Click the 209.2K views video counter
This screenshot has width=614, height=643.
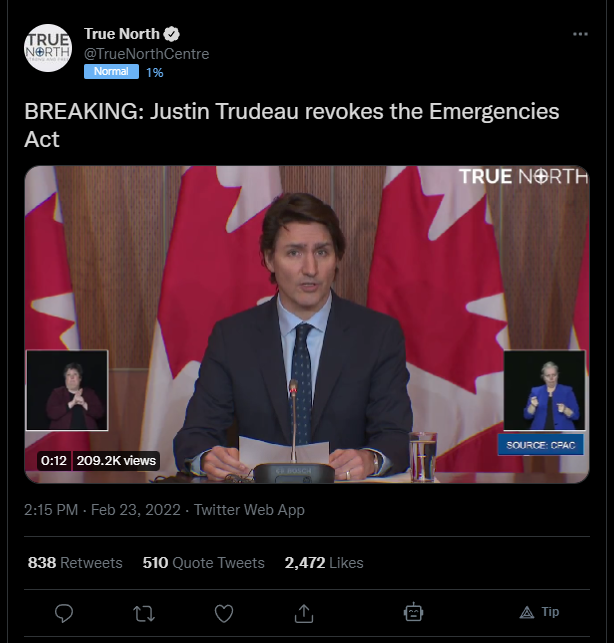click(116, 461)
